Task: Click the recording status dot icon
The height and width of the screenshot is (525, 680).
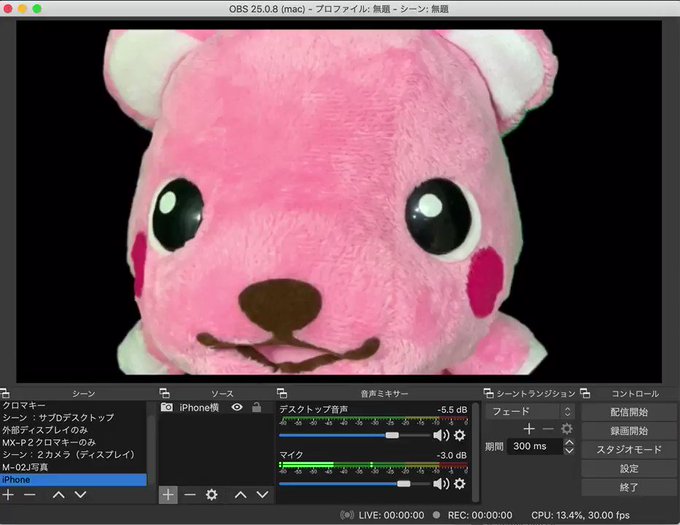Action: pyautogui.click(x=436, y=515)
